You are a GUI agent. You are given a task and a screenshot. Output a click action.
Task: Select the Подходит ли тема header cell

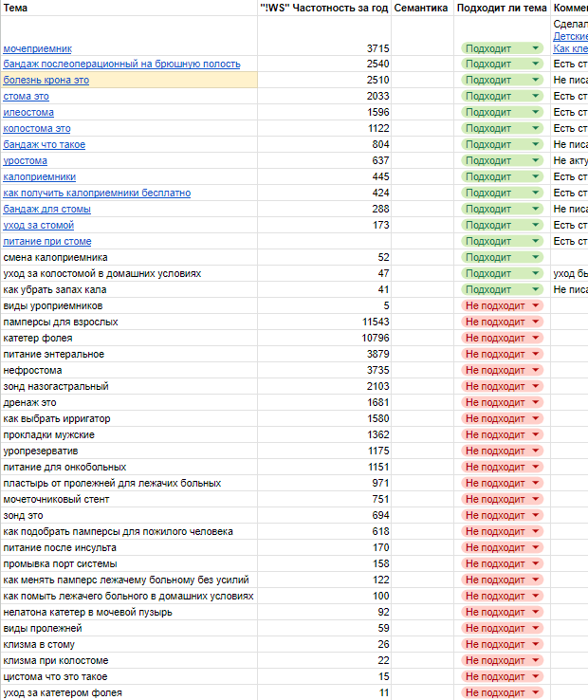pyautogui.click(x=502, y=8)
